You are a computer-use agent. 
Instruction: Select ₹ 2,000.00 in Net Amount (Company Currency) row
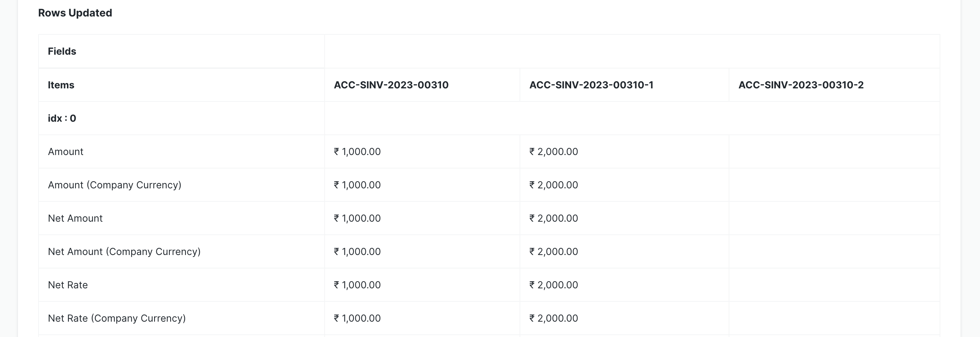coord(554,252)
